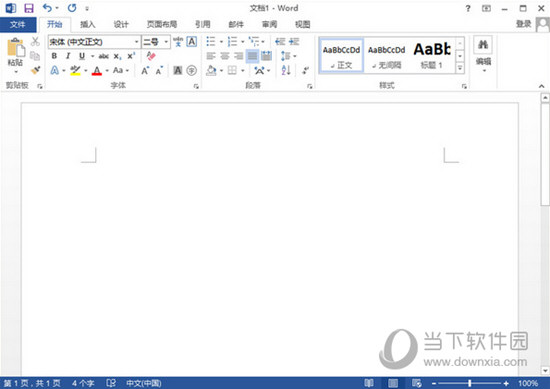
Task: Apply the No Spacing style
Action: [x=386, y=56]
